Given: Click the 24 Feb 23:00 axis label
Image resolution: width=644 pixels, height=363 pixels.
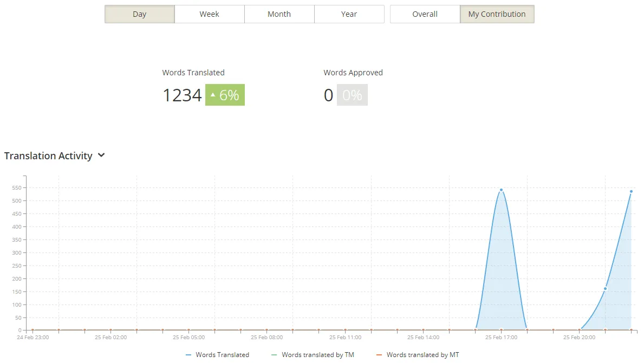Looking at the screenshot, I should pos(33,338).
